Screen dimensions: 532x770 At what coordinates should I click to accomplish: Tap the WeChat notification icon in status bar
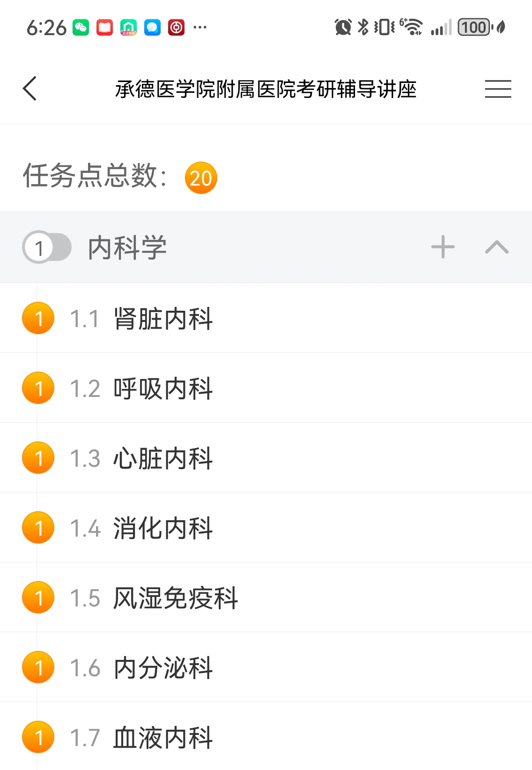tap(81, 27)
